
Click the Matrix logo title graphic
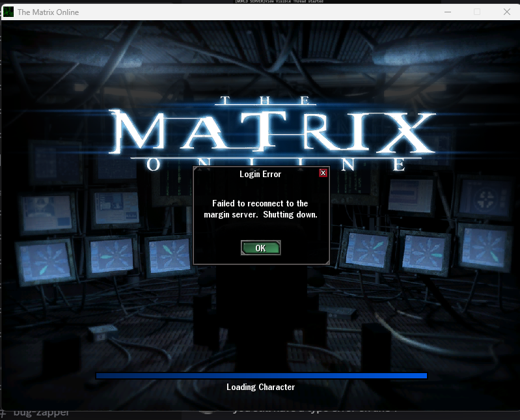(273, 132)
